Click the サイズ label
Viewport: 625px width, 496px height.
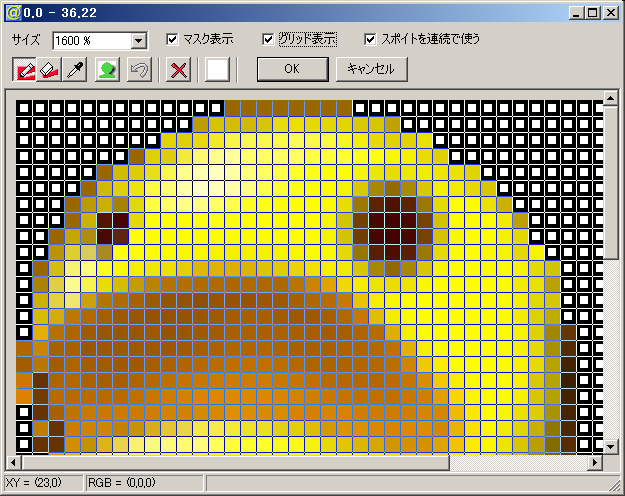pyautogui.click(x=26, y=40)
